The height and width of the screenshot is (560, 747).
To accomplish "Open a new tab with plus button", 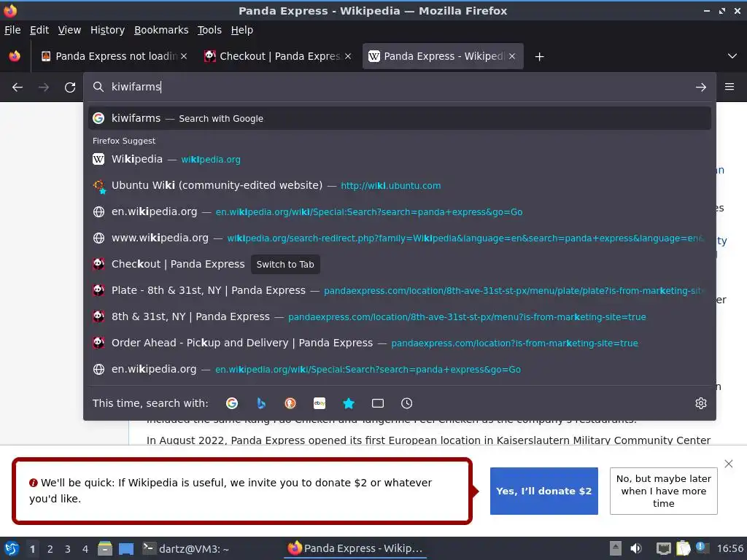I will click(x=539, y=57).
